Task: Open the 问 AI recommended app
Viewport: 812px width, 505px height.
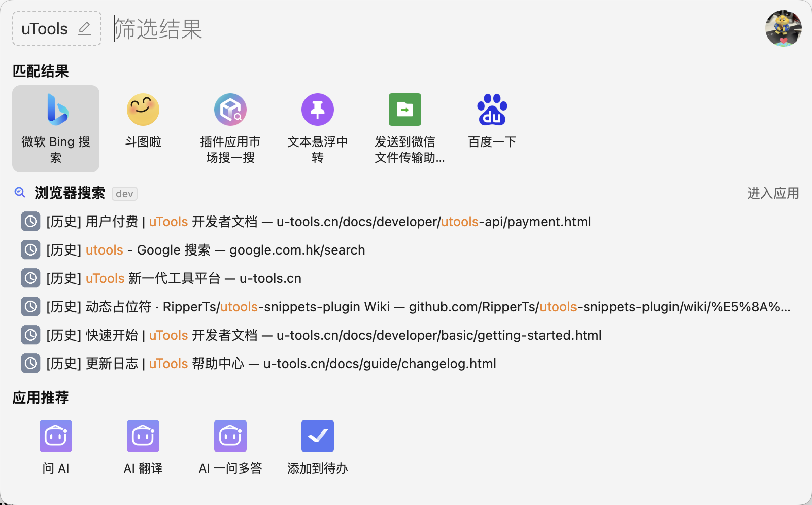Action: (x=56, y=436)
